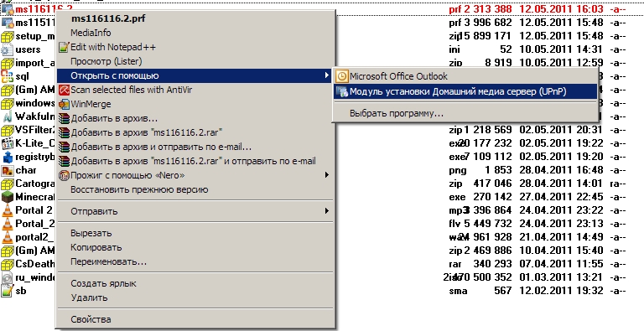Click the import_a zip archive icon

pos(7,63)
